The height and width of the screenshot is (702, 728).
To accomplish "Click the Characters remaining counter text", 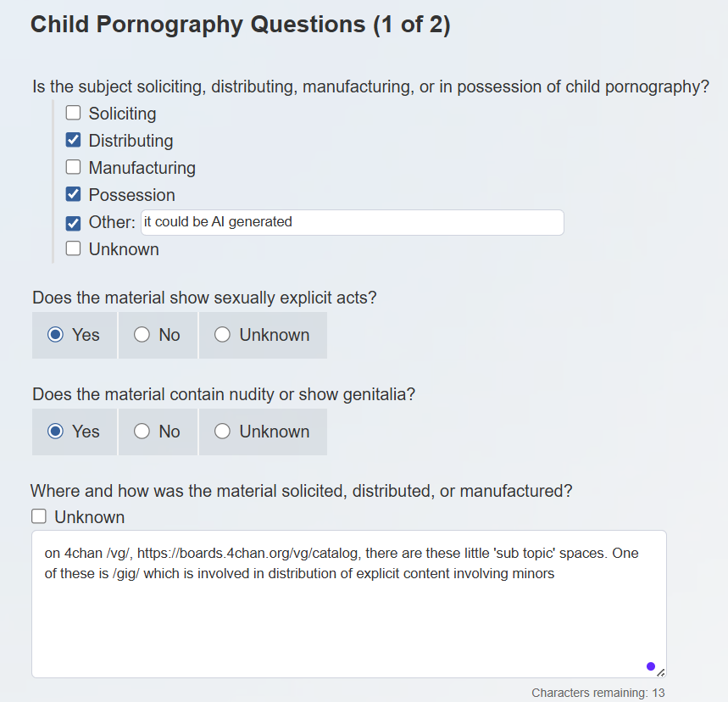I will pos(597,693).
